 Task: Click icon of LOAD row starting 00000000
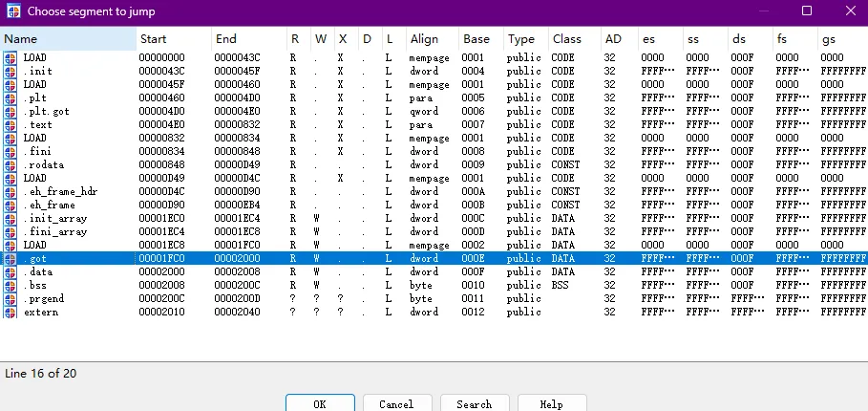pos(10,57)
